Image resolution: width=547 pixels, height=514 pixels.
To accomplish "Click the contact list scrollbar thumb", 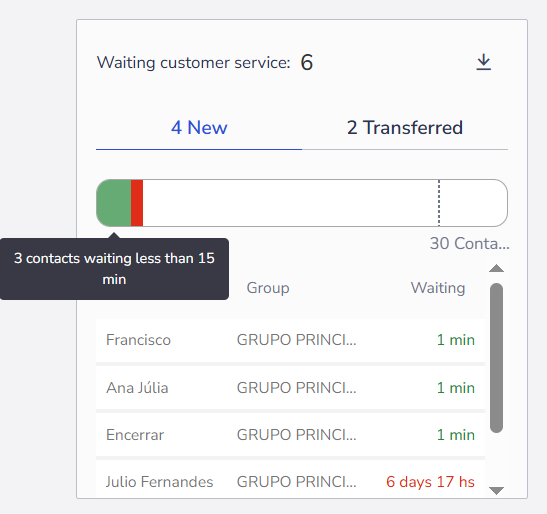I will point(496,358).
